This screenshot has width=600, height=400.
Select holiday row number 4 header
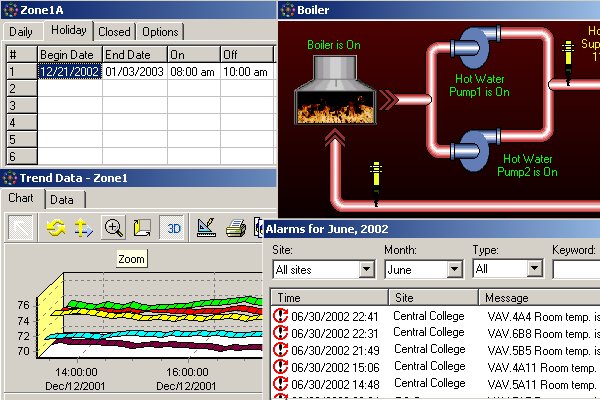point(22,122)
